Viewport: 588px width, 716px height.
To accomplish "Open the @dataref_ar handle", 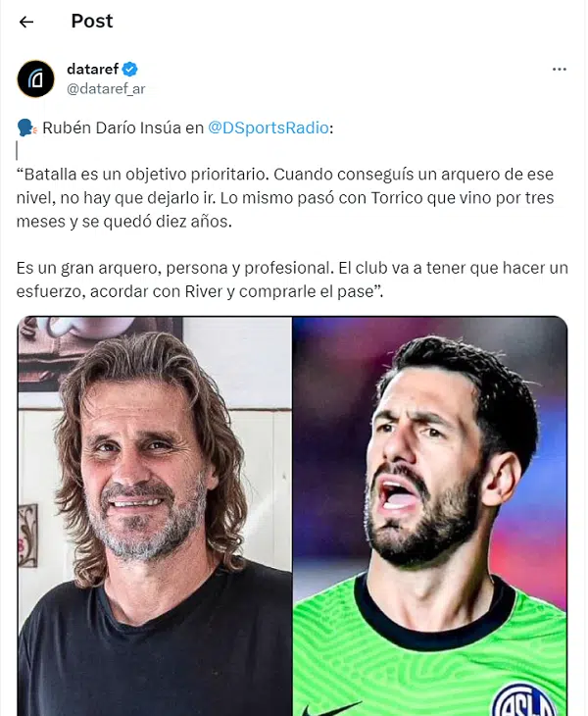I will (106, 88).
